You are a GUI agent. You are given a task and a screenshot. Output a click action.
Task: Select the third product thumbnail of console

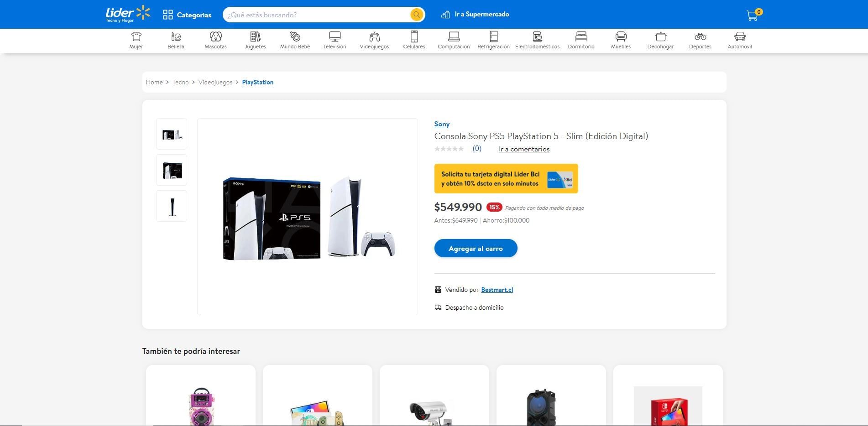(x=172, y=206)
